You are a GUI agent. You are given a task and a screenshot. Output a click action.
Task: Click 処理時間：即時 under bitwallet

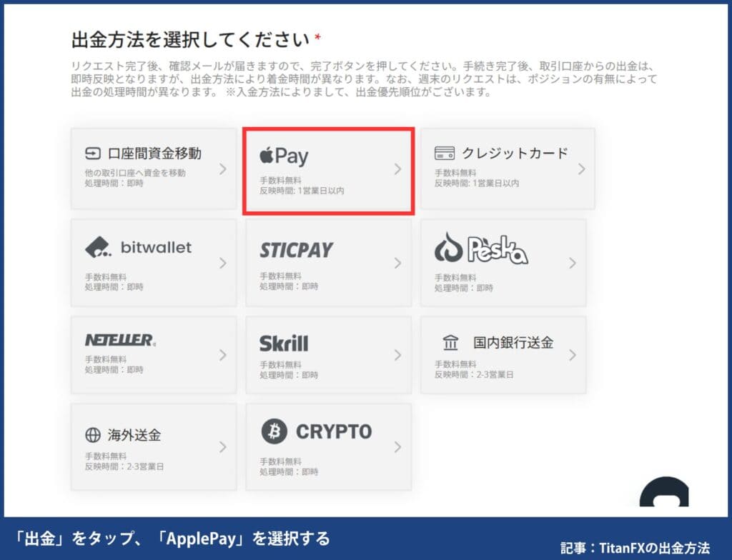114,286
